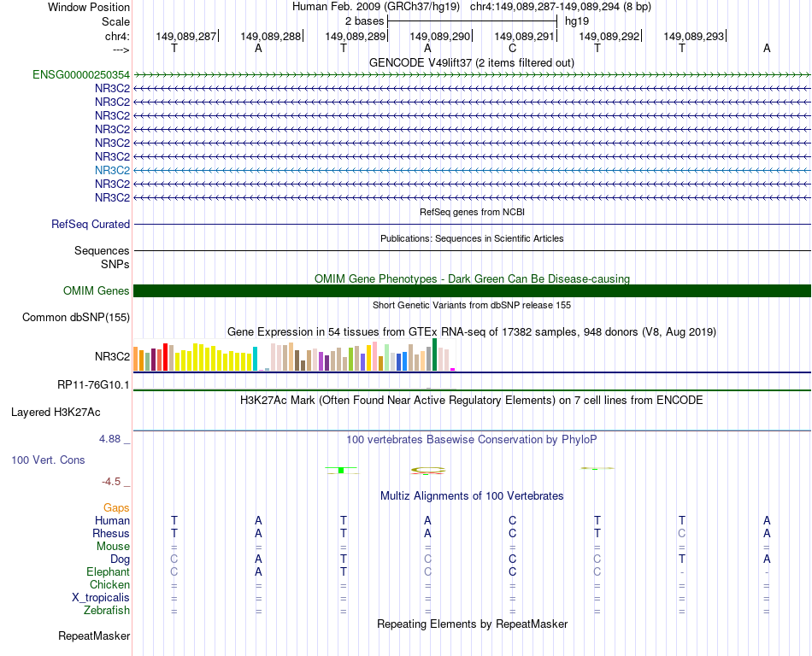812x656 pixels.
Task: Click the bright green PhyloP conservation mark
Action: point(341,470)
